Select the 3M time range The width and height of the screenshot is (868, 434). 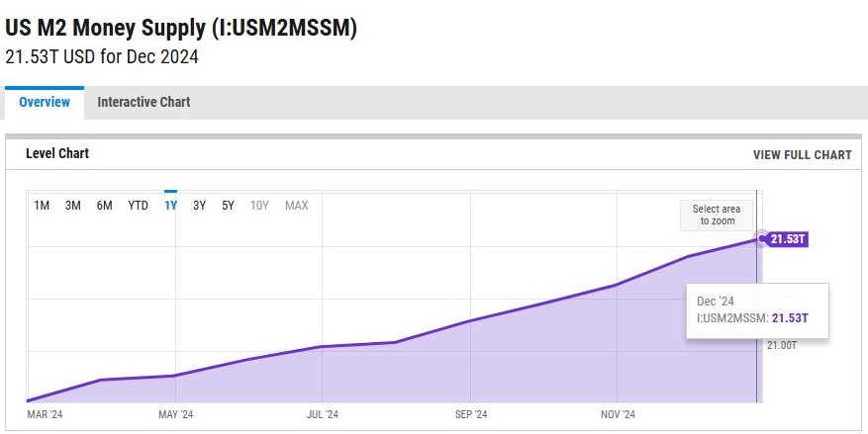73,206
